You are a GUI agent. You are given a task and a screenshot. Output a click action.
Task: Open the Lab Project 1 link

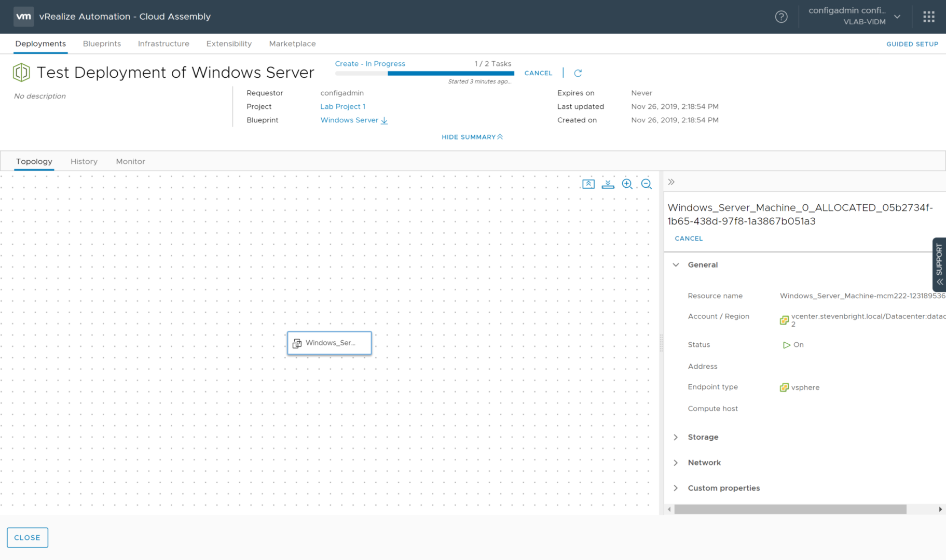[x=342, y=106]
